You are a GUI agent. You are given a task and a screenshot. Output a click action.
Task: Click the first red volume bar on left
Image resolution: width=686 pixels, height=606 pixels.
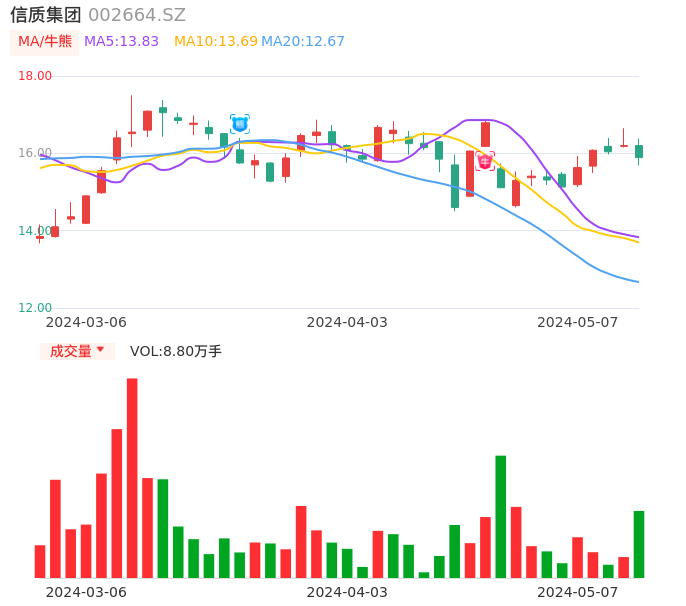40,561
